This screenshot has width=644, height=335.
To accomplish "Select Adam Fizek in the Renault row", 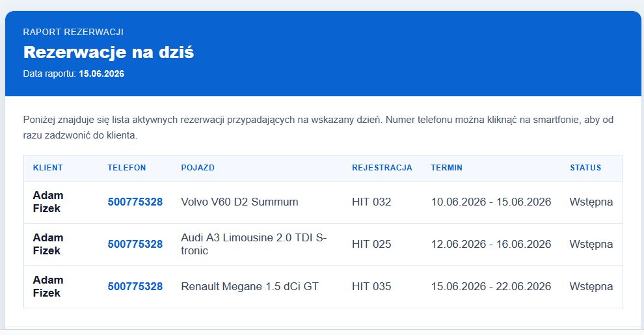I will click(48, 287).
